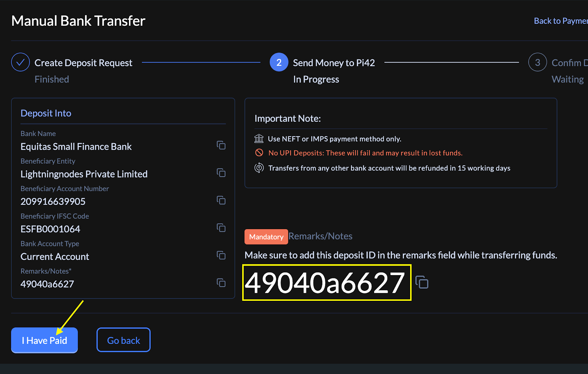Click the Beneficiary Entity label
This screenshot has width=588, height=374.
coord(48,161)
